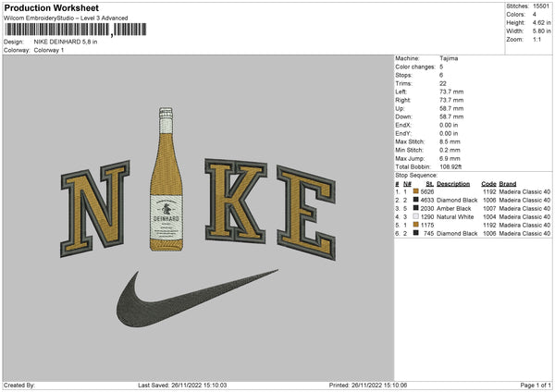Click the Natural White description text

[x=455, y=217]
